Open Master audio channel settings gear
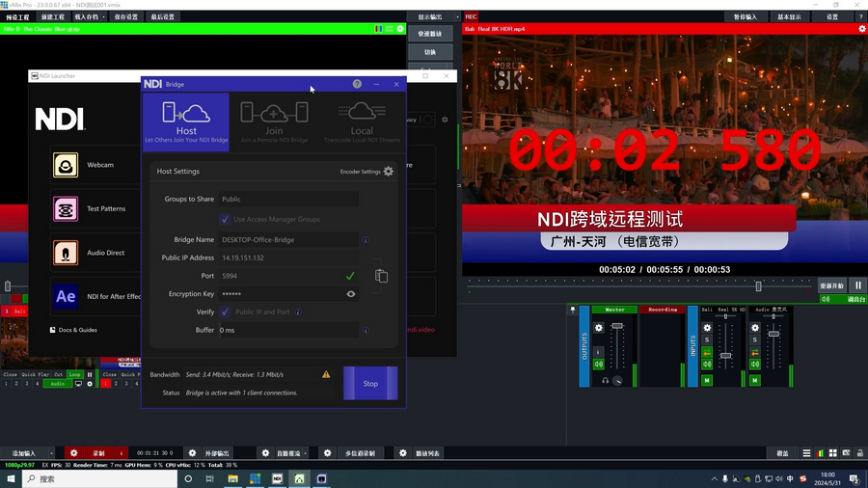This screenshot has width=868, height=488. pyautogui.click(x=598, y=328)
